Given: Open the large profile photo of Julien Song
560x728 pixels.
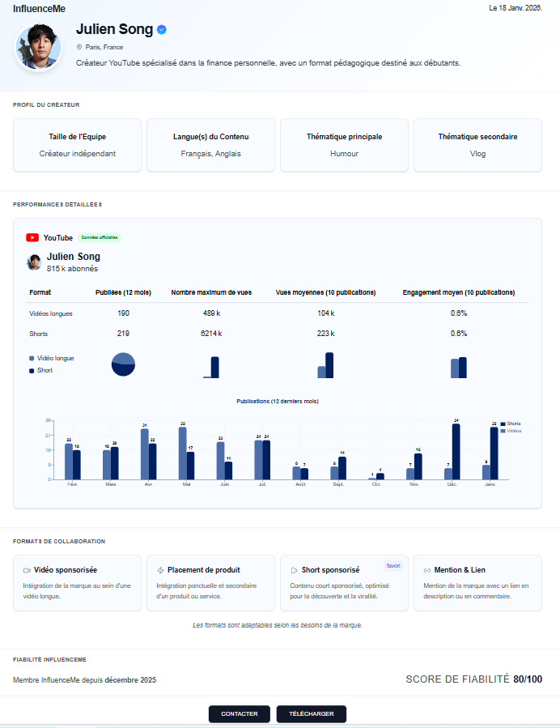Looking at the screenshot, I should 39,47.
